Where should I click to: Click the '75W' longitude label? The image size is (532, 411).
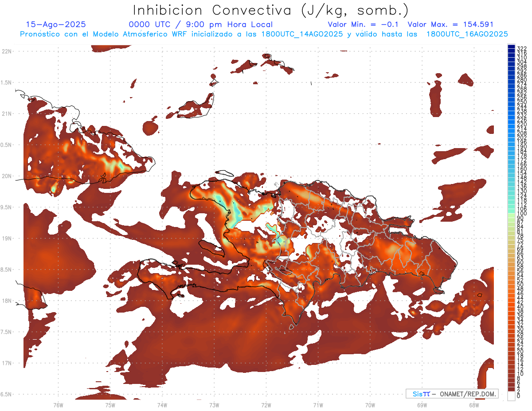[x=110, y=405]
